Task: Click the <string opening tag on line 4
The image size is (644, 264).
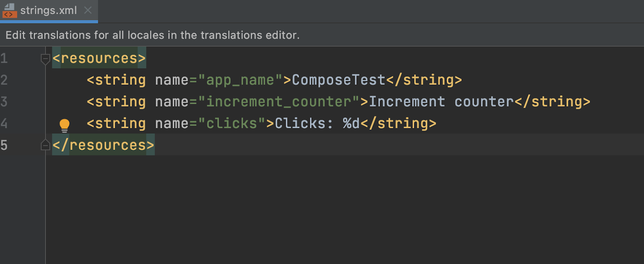Action: click(116, 124)
